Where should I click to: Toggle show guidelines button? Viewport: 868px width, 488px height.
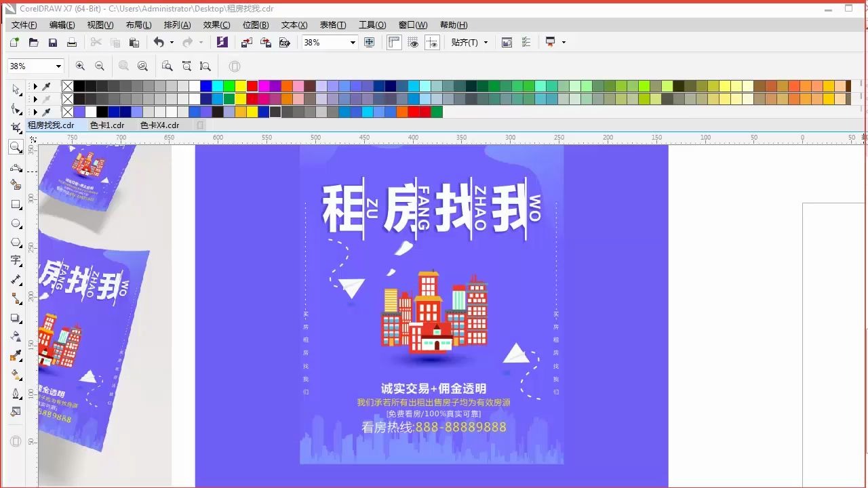tap(432, 42)
